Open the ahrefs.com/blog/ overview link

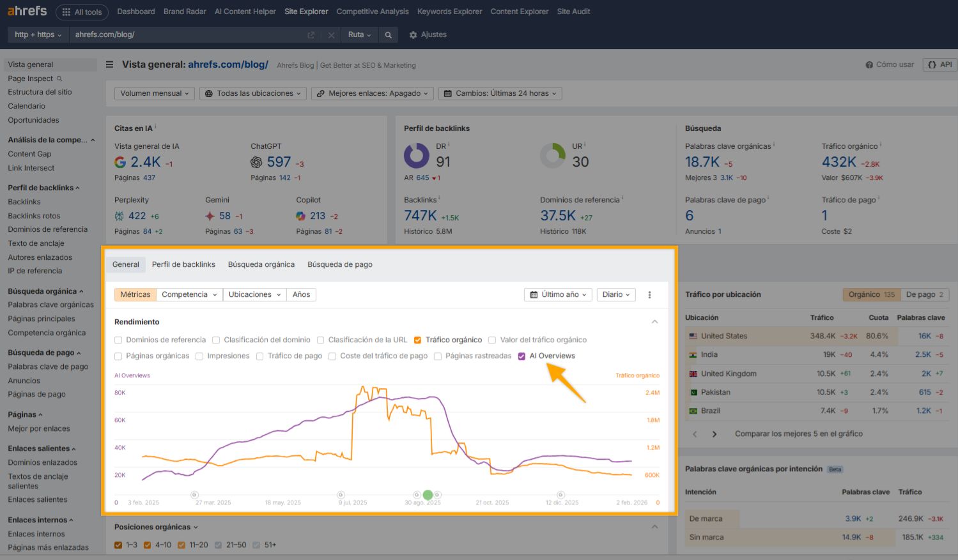228,64
